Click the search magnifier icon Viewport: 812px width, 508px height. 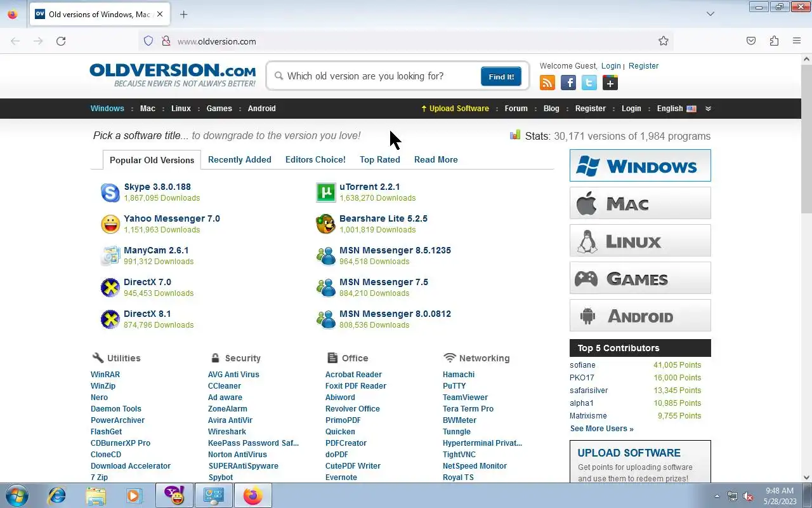tap(278, 76)
